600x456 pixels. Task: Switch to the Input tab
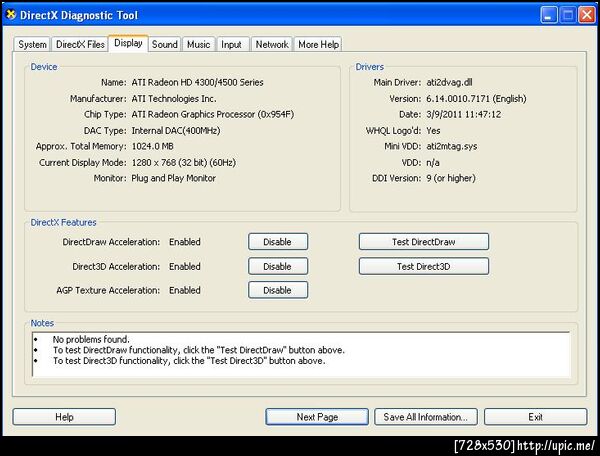(232, 44)
